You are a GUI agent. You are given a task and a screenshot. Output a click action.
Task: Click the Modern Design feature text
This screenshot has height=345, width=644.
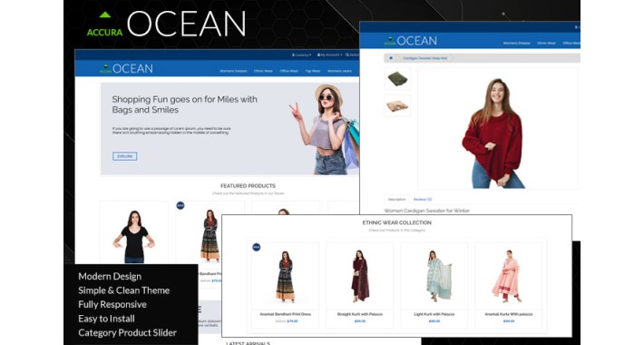pyautogui.click(x=110, y=276)
